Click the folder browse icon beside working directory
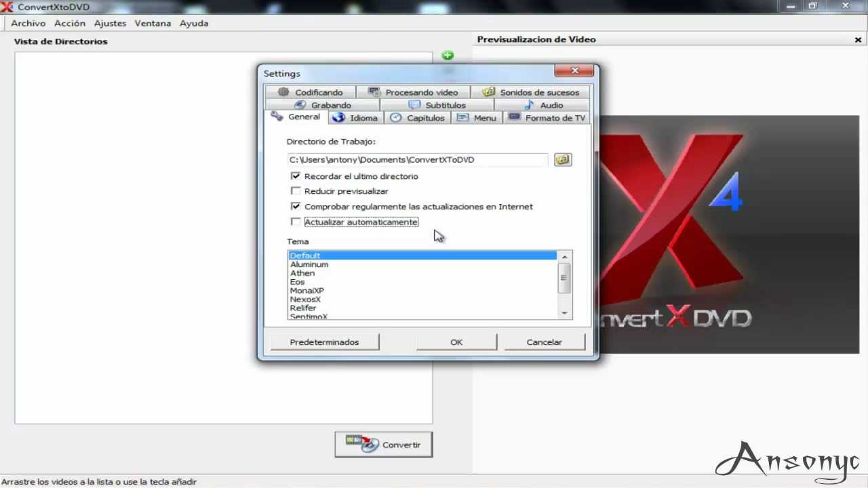868x488 pixels. pos(563,159)
